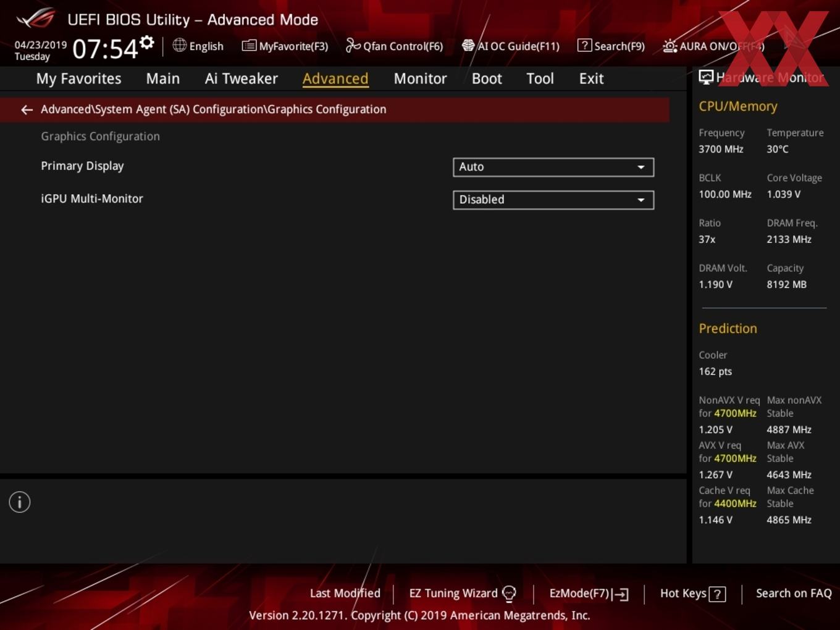Select the Exit tab
This screenshot has height=630, width=840.
(x=591, y=78)
